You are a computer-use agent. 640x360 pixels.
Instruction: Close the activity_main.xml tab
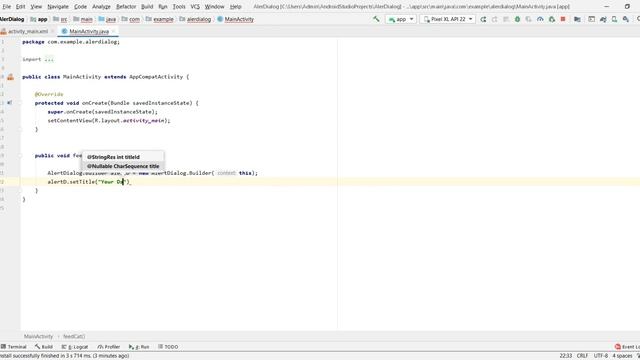click(53, 31)
